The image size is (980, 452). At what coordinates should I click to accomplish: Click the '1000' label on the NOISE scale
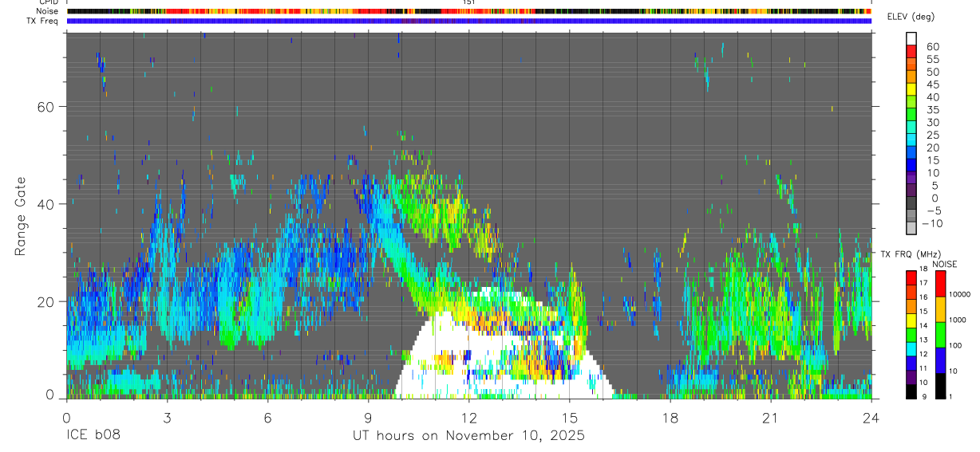coord(958,320)
